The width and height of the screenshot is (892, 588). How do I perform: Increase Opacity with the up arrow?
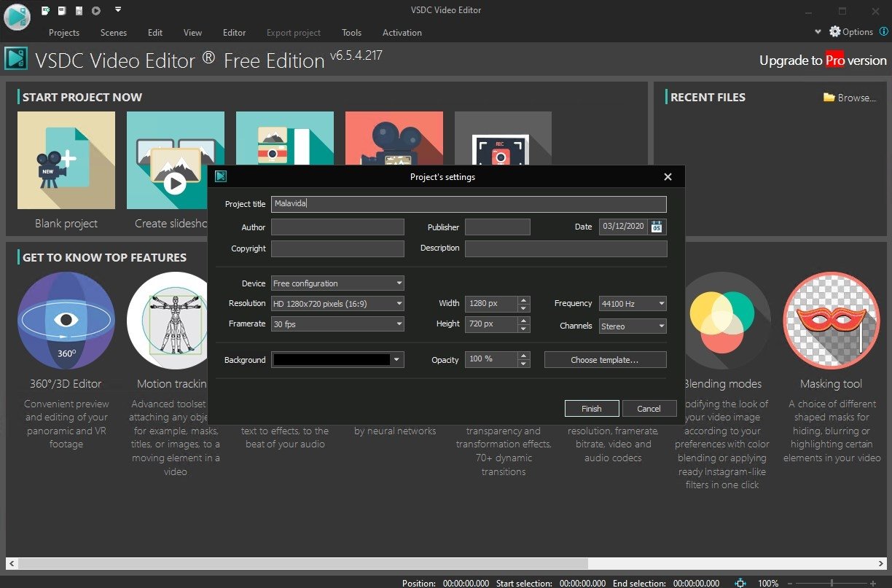[523, 356]
